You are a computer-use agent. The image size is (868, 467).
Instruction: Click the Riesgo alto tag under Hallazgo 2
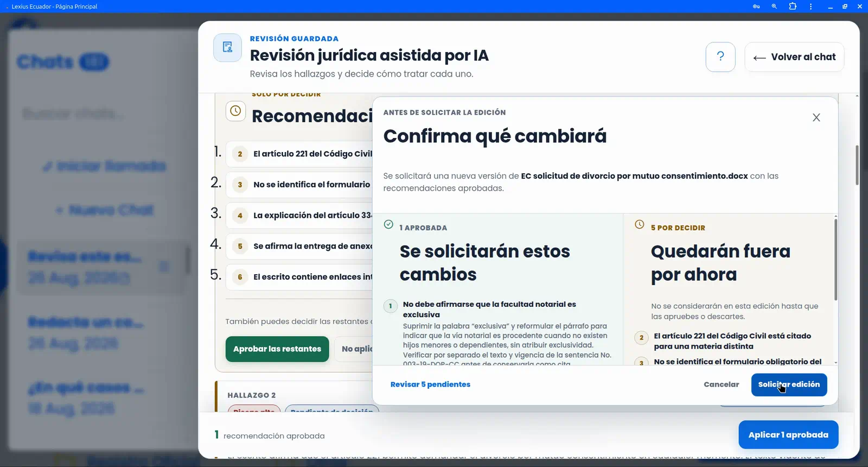tap(254, 409)
